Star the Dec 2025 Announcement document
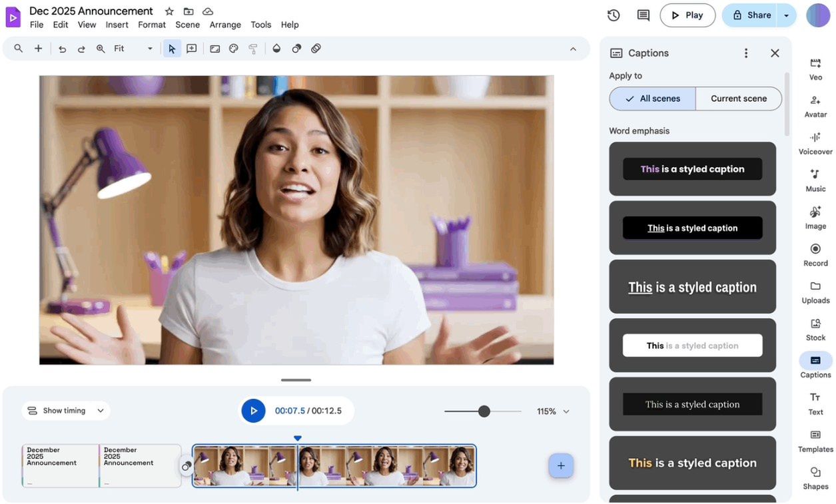Viewport: 836px width, 504px height. (x=169, y=11)
